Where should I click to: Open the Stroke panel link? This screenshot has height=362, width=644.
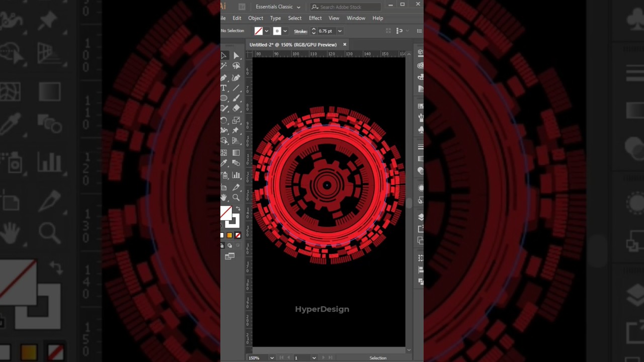pos(301,31)
